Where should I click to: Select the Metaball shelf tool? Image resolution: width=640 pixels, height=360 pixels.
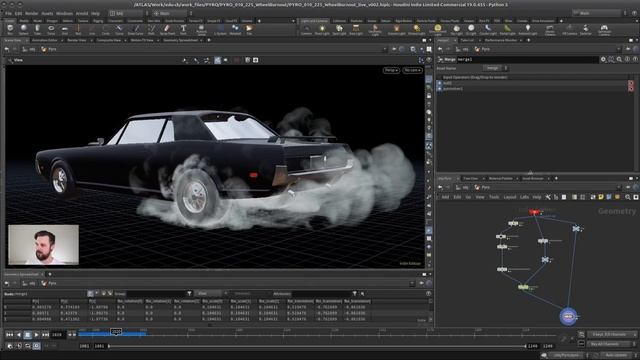point(235,29)
